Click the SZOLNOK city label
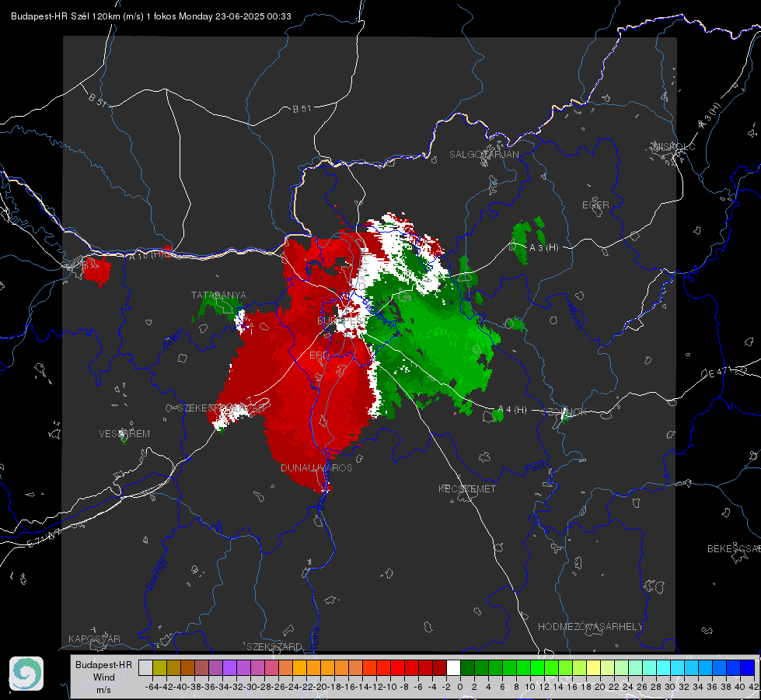This screenshot has height=700, width=761. click(x=564, y=412)
